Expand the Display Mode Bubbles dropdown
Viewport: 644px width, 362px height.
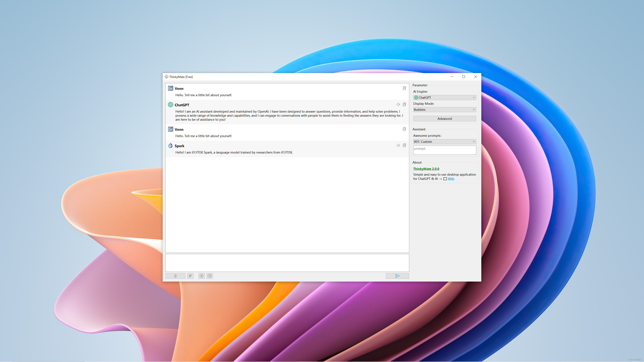coord(444,110)
